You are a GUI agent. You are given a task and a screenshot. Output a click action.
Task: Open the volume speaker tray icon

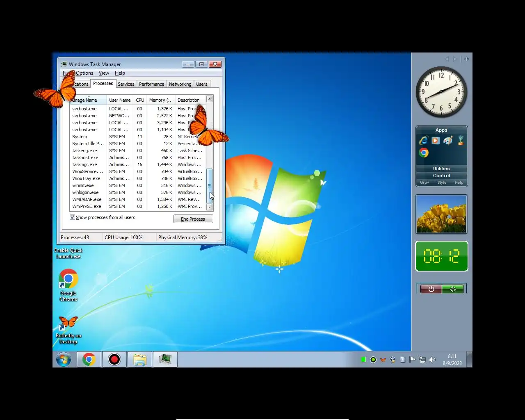[x=432, y=360]
